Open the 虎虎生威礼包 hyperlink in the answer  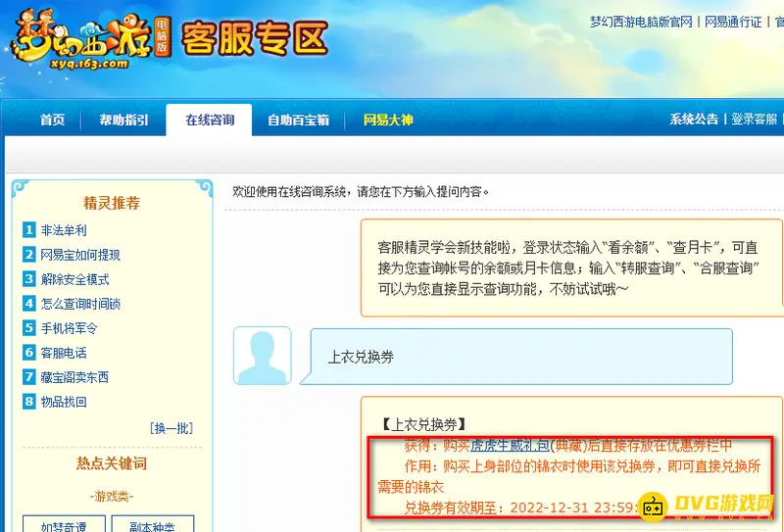click(x=510, y=445)
